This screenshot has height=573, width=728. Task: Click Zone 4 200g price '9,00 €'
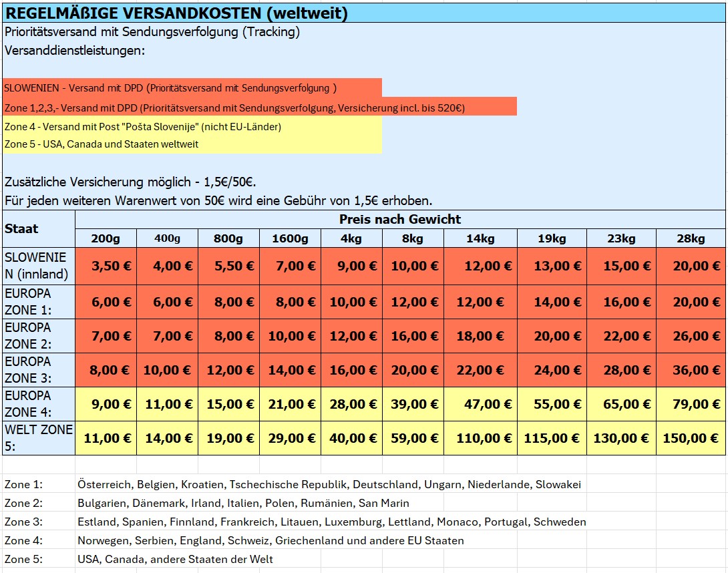106,404
